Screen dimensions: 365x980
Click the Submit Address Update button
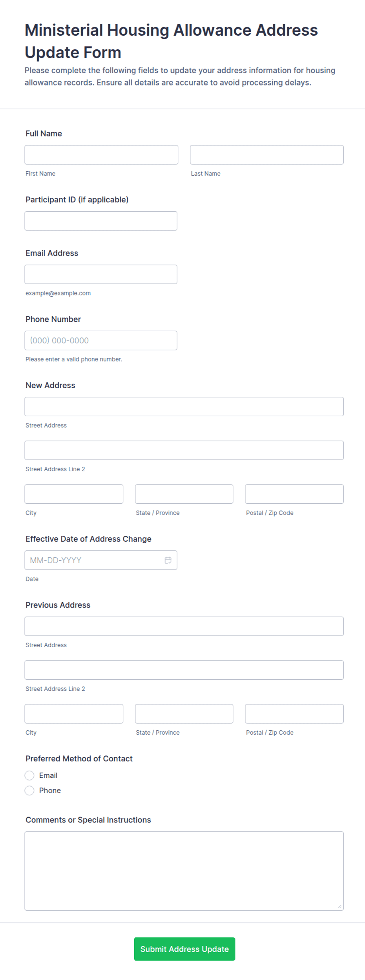(x=184, y=949)
